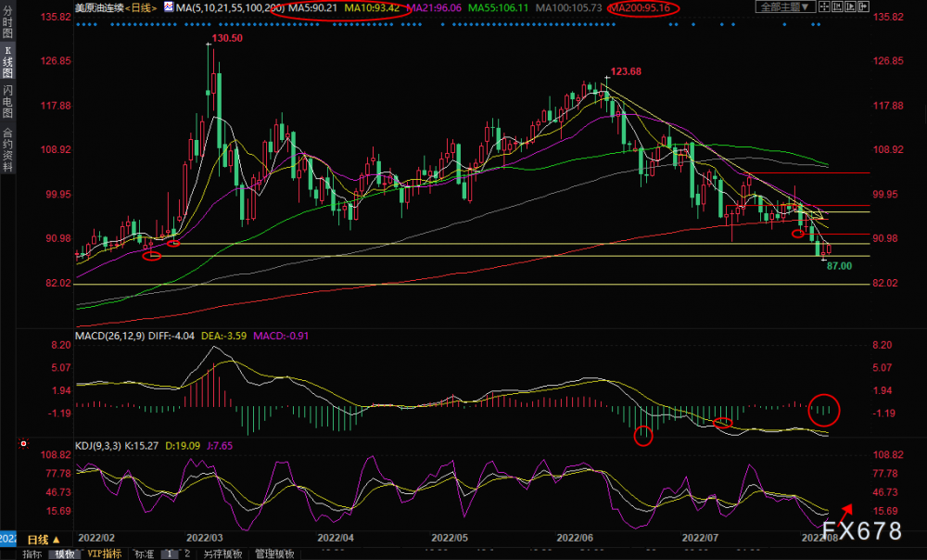
Task: Open the VIP指标 tab
Action: tap(104, 554)
